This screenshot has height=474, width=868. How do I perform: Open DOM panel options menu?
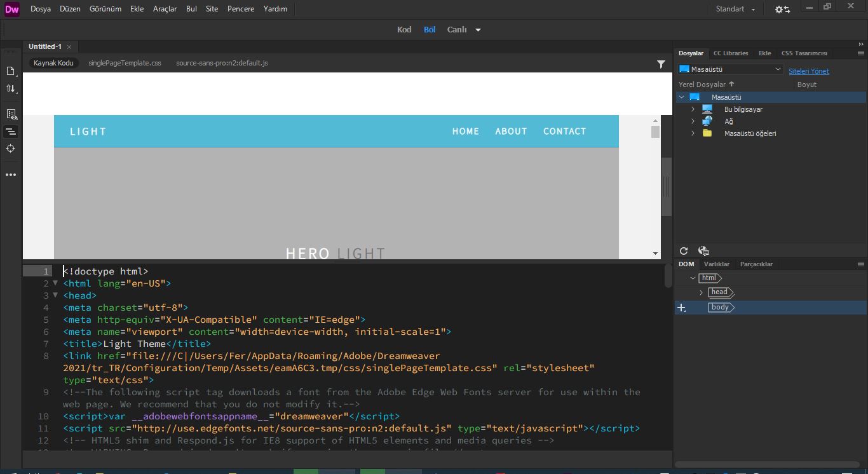click(861, 264)
